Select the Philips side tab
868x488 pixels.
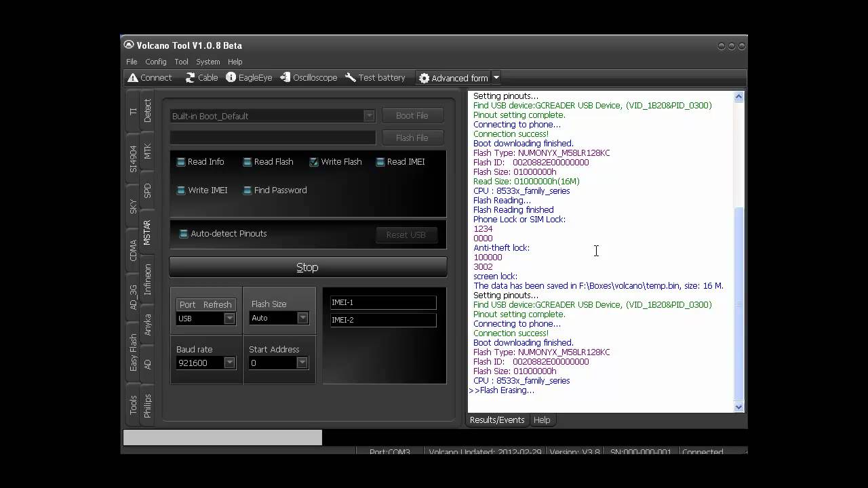(147, 405)
